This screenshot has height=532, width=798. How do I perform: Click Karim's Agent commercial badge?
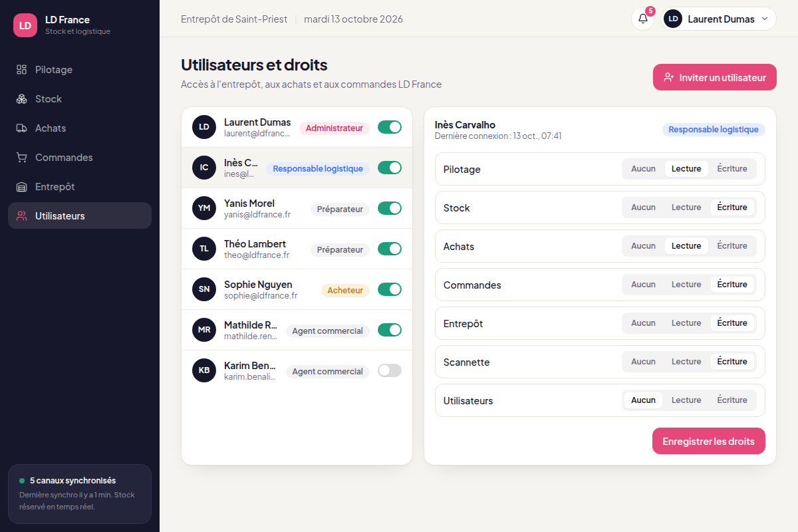(x=327, y=371)
